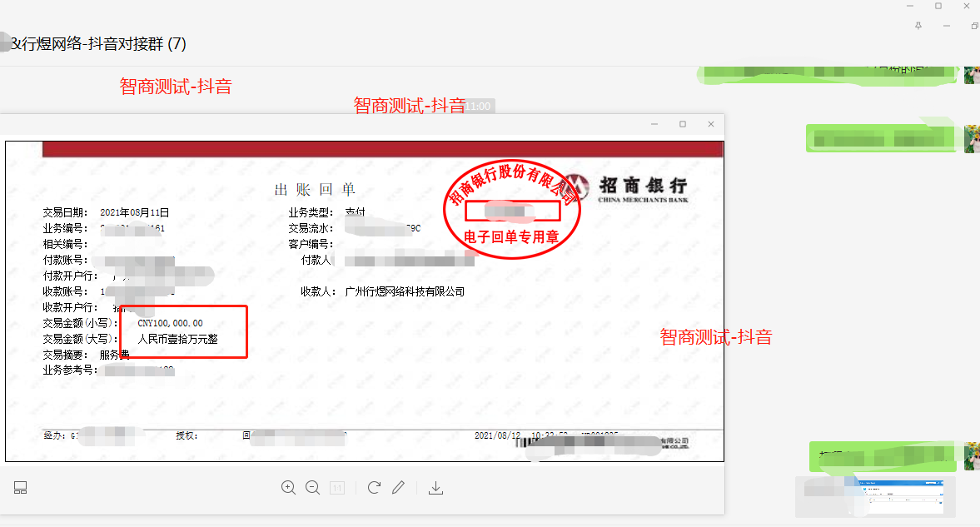The width and height of the screenshot is (980, 527).
Task: Minimize the chat window
Action: pyautogui.click(x=946, y=26)
